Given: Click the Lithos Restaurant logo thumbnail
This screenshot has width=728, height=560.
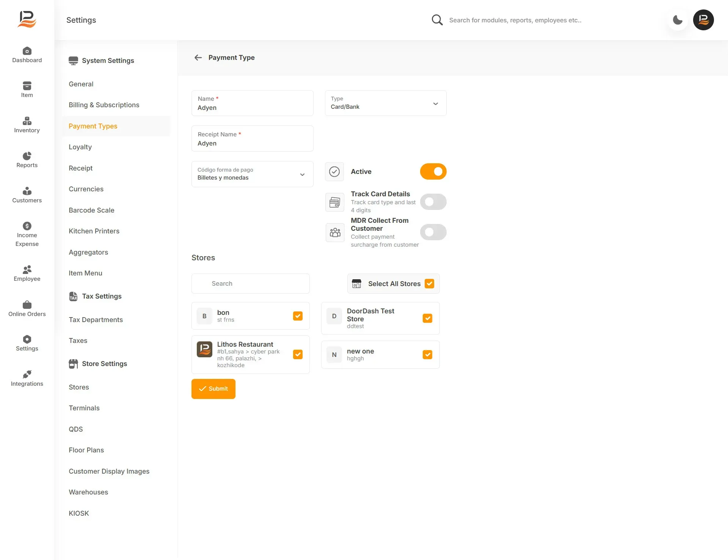Looking at the screenshot, I should pos(204,349).
